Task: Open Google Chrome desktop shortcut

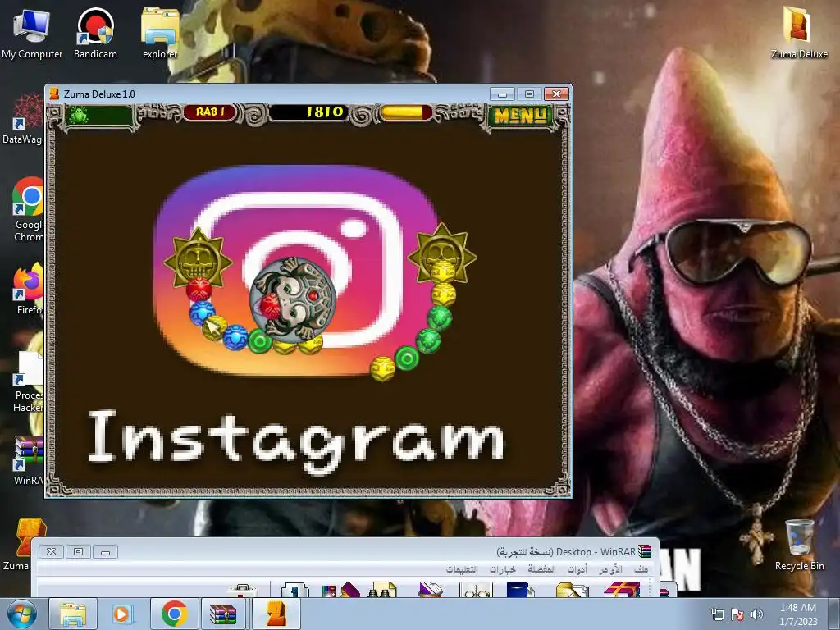Action: point(29,209)
